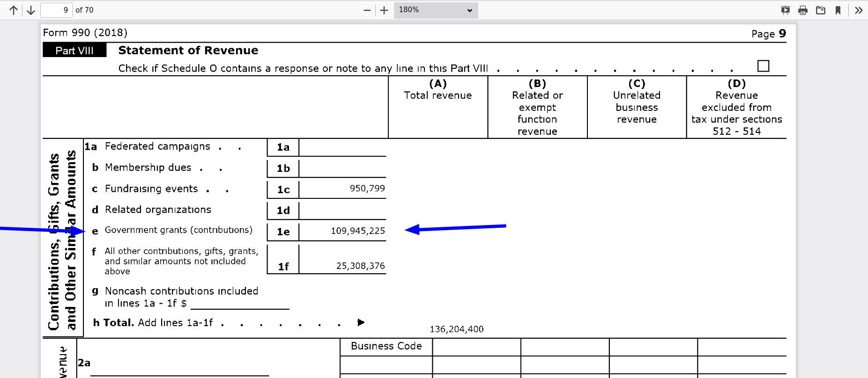The image size is (868, 378).
Task: Open the tools menu double chevron
Action: point(858,10)
